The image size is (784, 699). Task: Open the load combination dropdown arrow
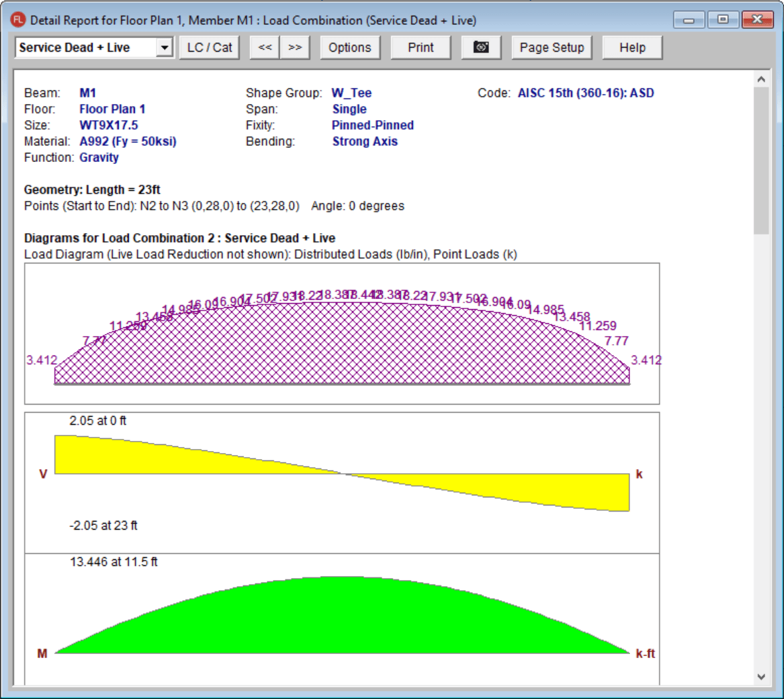(164, 48)
